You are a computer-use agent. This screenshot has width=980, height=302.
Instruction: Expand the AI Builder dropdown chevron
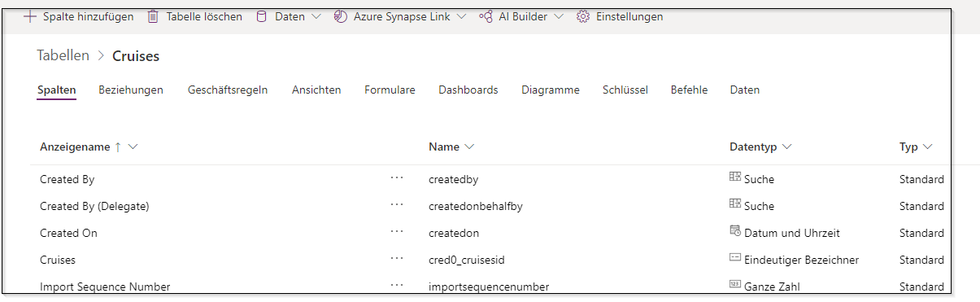559,16
